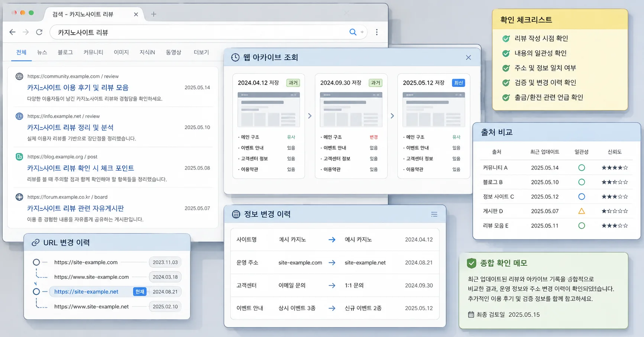The image size is (644, 337).
Task: Click the 리뷰 모음 E source row
Action: 556,226
